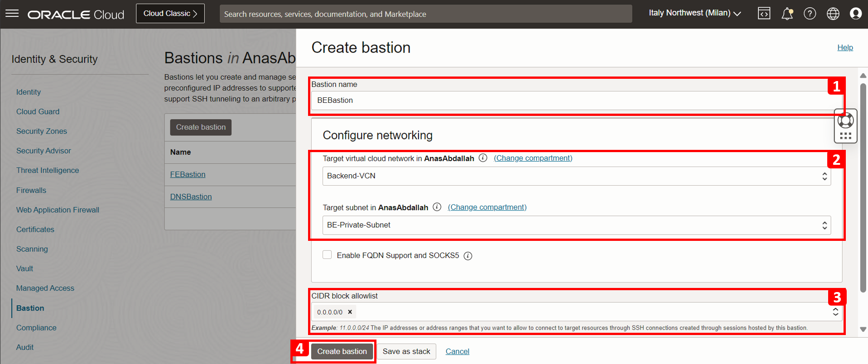Open the region selector Italy Northwest (Milan)
This screenshot has height=364, width=868.
[694, 13]
